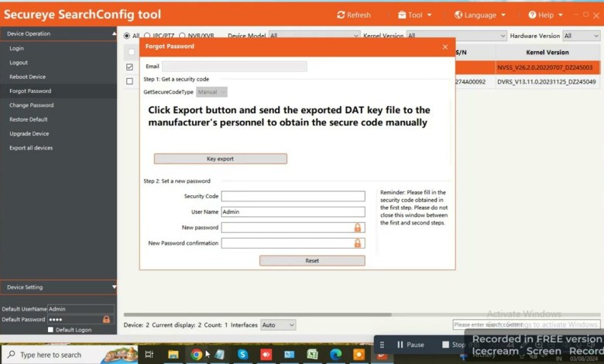Screen dimensions: 604x364
Task: Click the horizontal scrollbar under device list
Action: click(x=257, y=314)
